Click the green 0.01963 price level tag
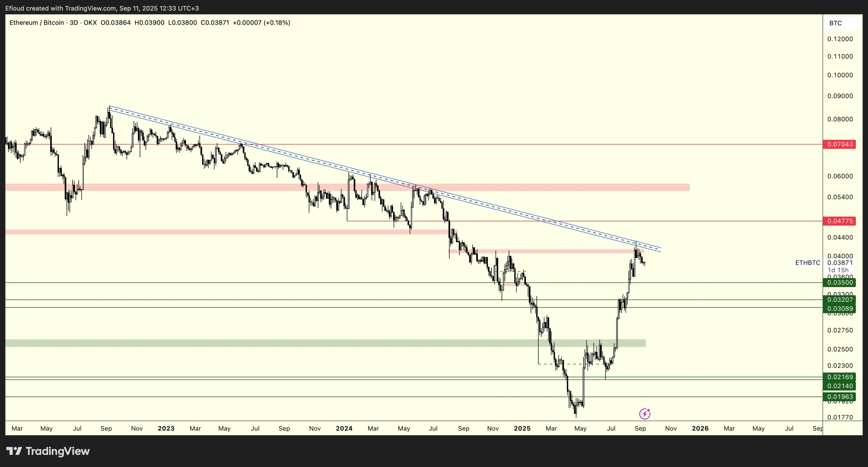 [840, 397]
